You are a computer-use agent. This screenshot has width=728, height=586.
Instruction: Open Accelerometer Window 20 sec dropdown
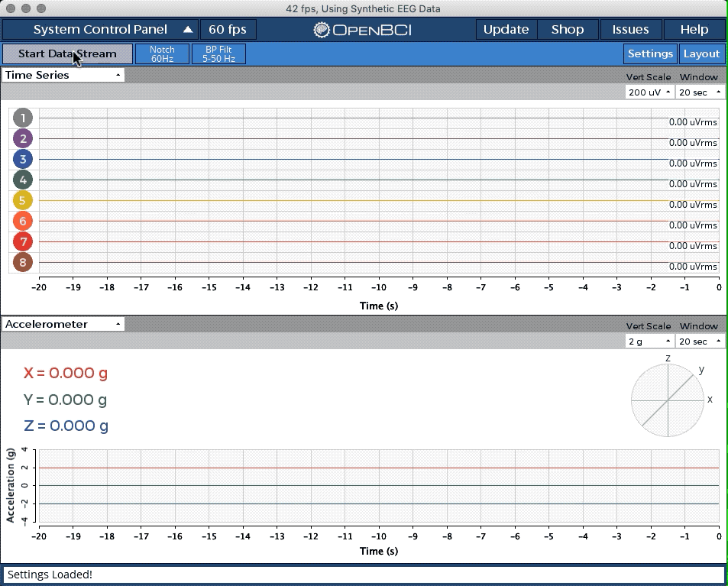[x=700, y=342]
